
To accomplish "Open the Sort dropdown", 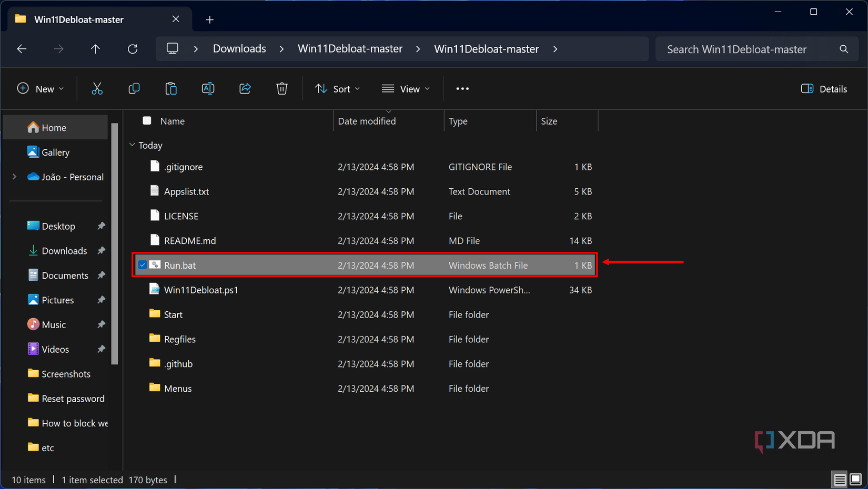I will [x=337, y=89].
